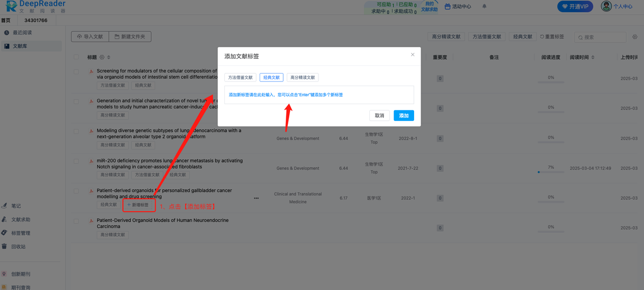The image size is (644, 290).
Task: Click the 添加 button in the dialog
Action: click(404, 115)
